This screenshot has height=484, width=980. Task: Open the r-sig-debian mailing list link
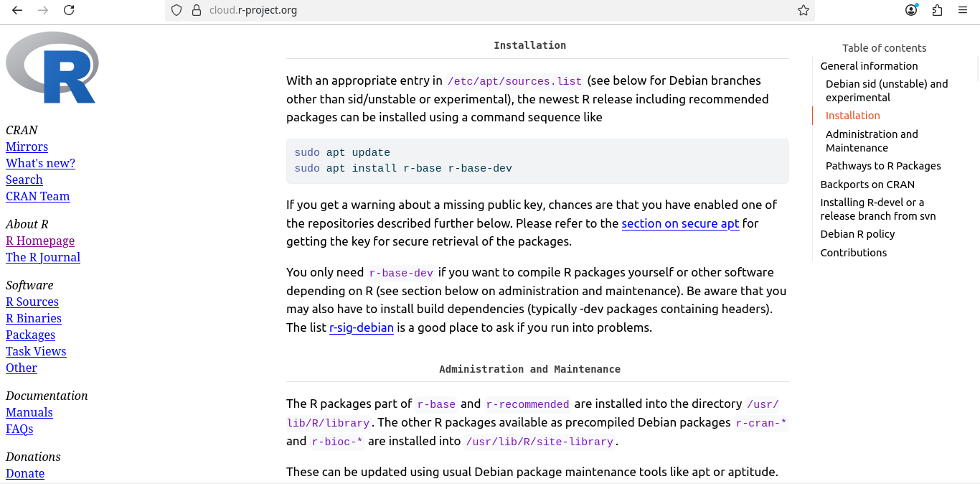tap(361, 327)
